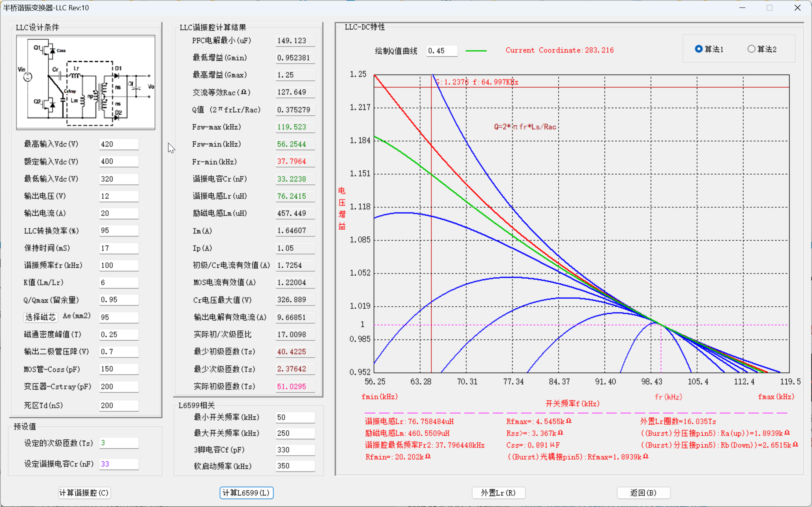This screenshot has width=812, height=507.
Task: Click the 最小开关频率(kHz) input field
Action: click(x=295, y=417)
